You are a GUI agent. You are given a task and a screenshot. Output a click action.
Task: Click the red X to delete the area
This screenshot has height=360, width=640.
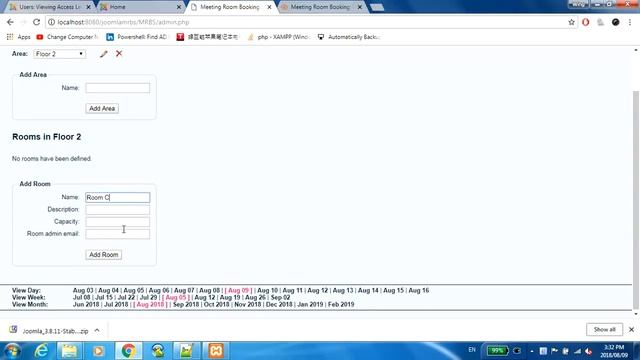point(119,53)
